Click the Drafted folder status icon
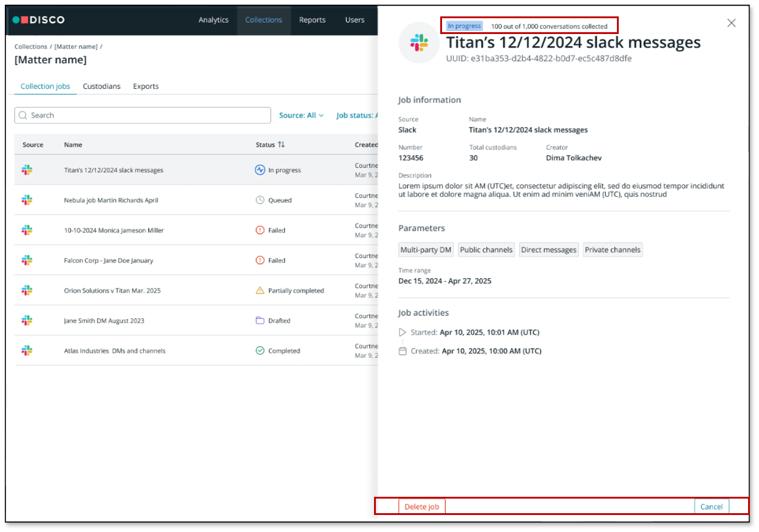Screen dimensions: 759x532 point(260,321)
